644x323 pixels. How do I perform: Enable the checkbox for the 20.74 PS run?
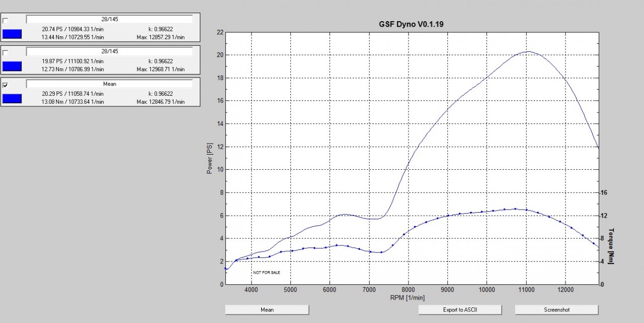coord(6,21)
